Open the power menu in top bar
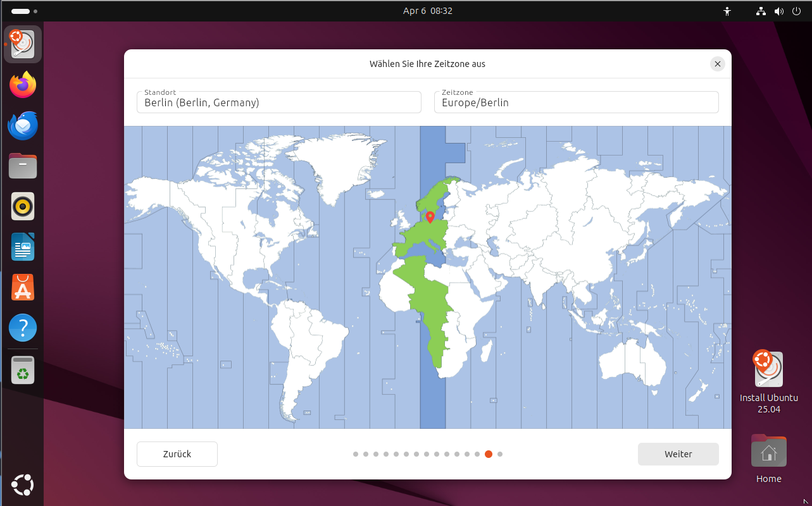Viewport: 812px width, 506px height. (796, 11)
